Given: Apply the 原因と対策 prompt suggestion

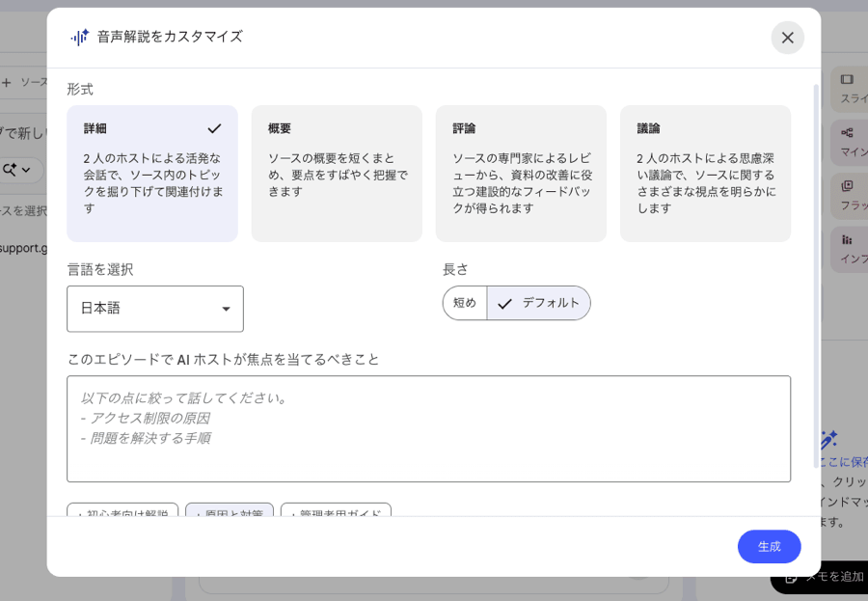Looking at the screenshot, I should [230, 513].
